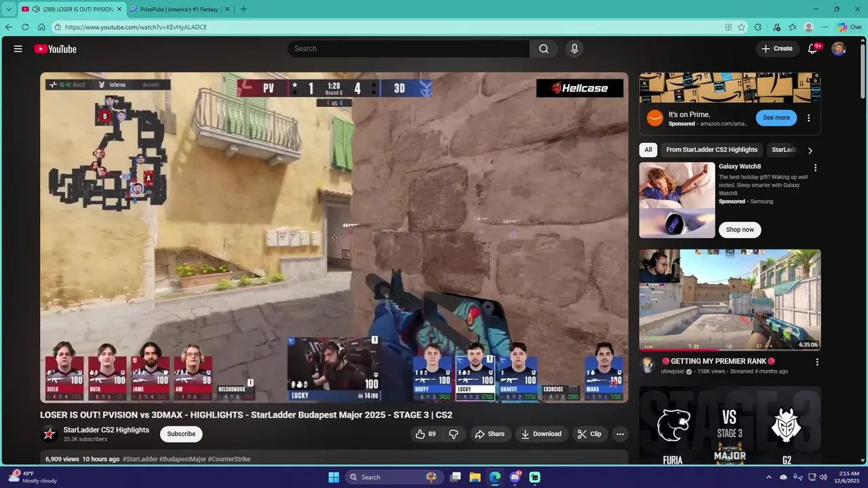Open options for Galaxy Watch8 ad
This screenshot has width=868, height=488.
coord(816,167)
